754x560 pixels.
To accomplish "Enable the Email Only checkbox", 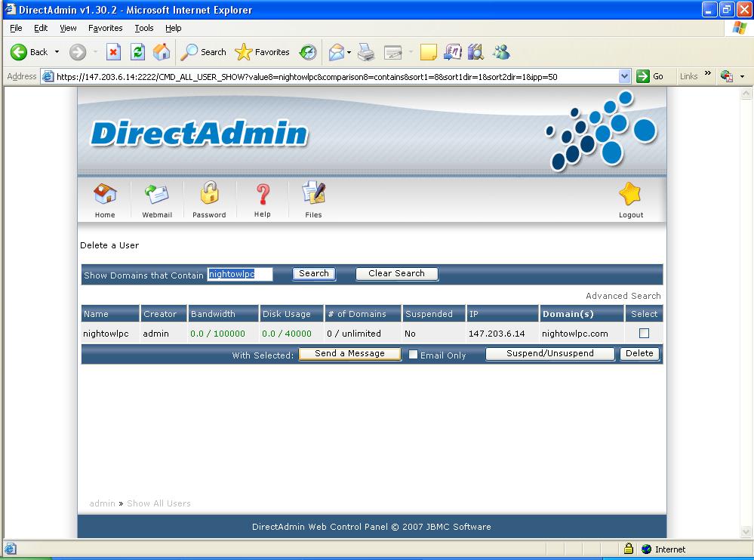I will [x=413, y=354].
